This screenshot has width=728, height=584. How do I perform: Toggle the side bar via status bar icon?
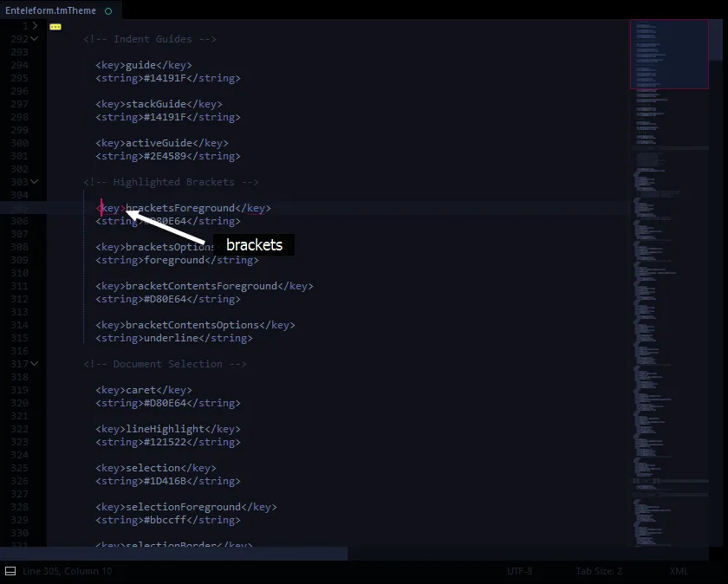[x=10, y=571]
